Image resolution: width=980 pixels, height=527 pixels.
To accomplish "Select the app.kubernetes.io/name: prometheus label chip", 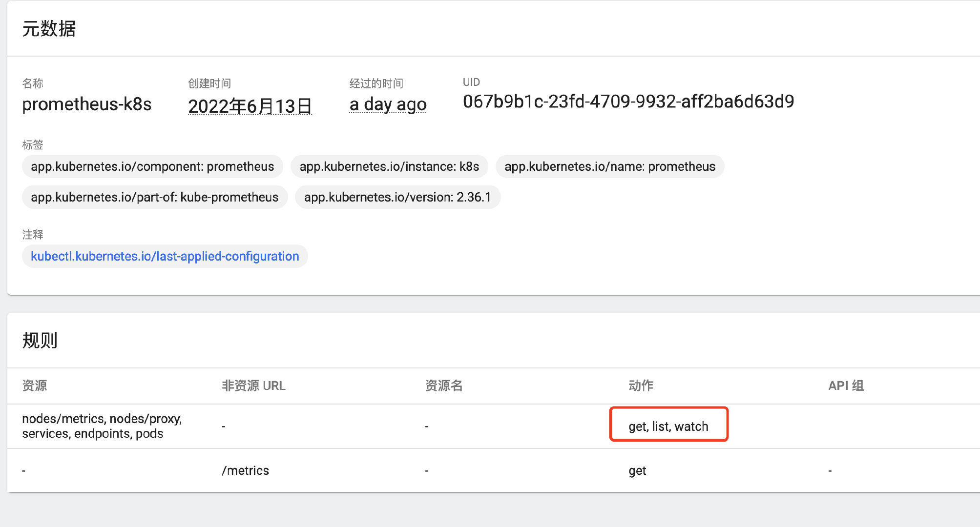I will (609, 166).
